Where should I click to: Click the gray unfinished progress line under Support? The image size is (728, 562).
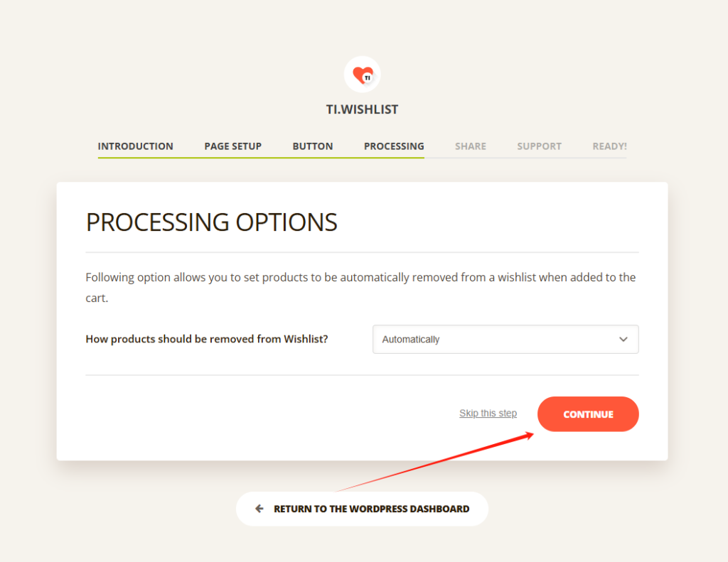(539, 158)
